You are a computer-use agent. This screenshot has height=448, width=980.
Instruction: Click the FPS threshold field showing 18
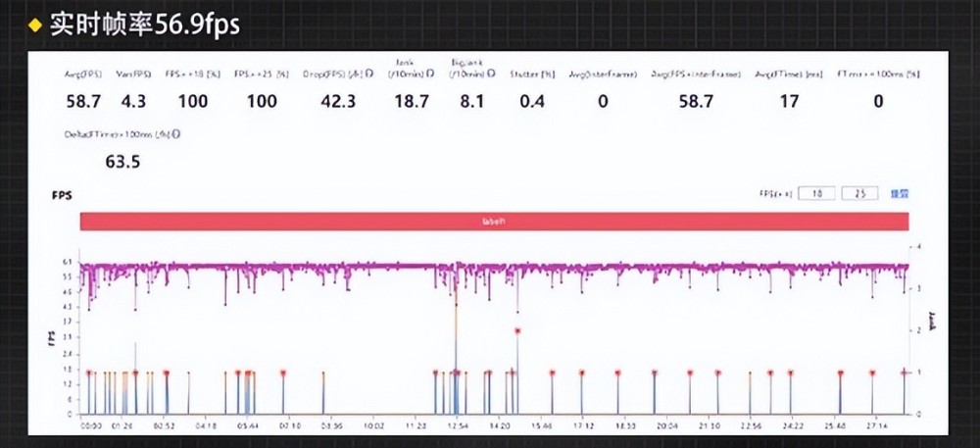point(814,194)
